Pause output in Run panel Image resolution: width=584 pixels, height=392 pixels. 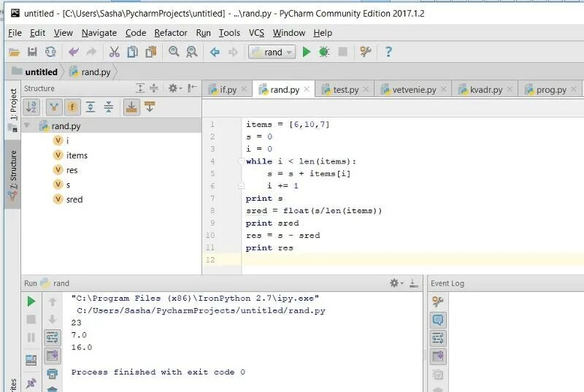click(31, 337)
